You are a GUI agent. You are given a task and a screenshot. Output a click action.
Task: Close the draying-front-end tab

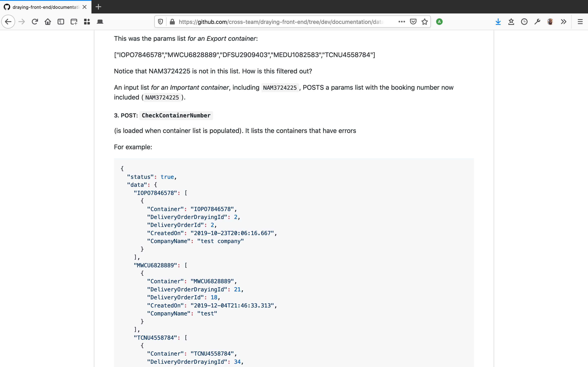[x=85, y=7]
